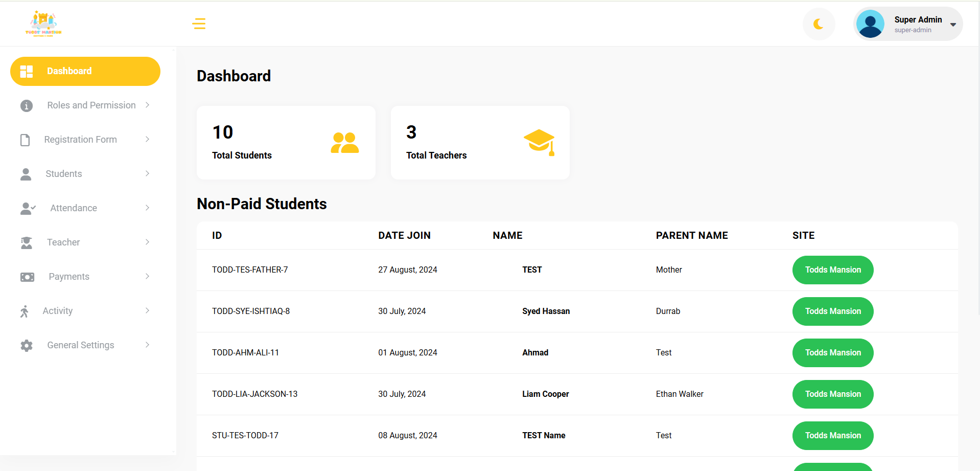The height and width of the screenshot is (471, 980).
Task: Collapse sidebar with hamburger menu icon
Action: (199, 24)
